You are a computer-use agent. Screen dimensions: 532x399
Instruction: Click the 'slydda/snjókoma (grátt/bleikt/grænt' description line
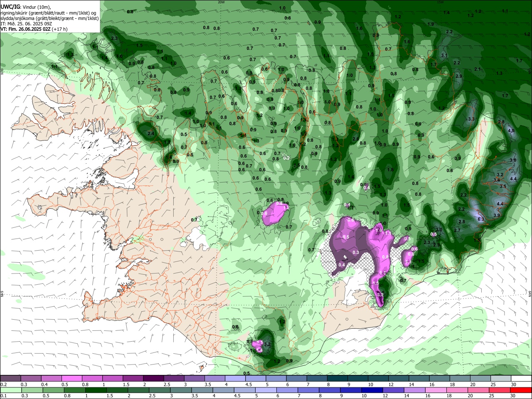tap(49, 18)
